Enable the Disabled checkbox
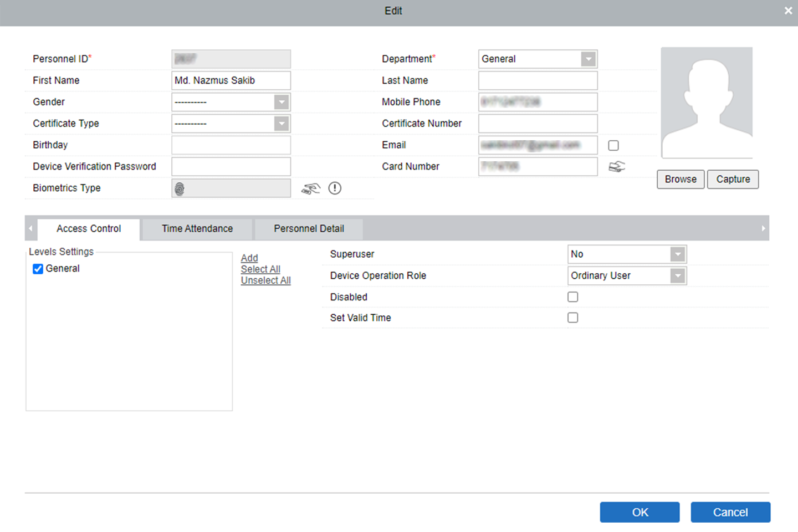 click(573, 297)
